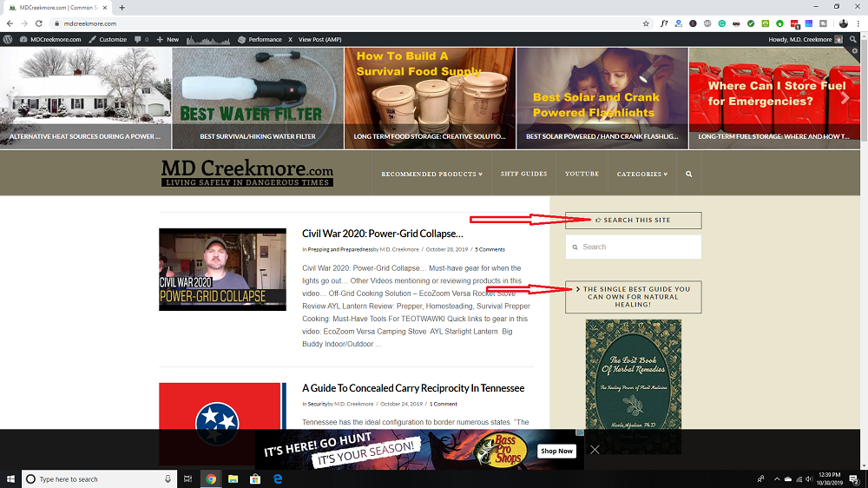Open File Explorer from taskbar
This screenshot has width=868, height=488.
coord(233,479)
